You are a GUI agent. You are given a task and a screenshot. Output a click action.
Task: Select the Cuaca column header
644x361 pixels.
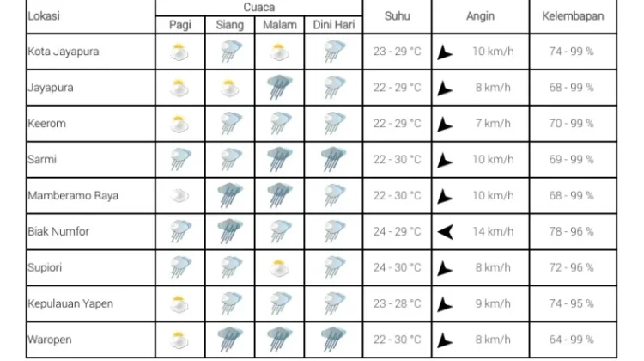coord(259,8)
